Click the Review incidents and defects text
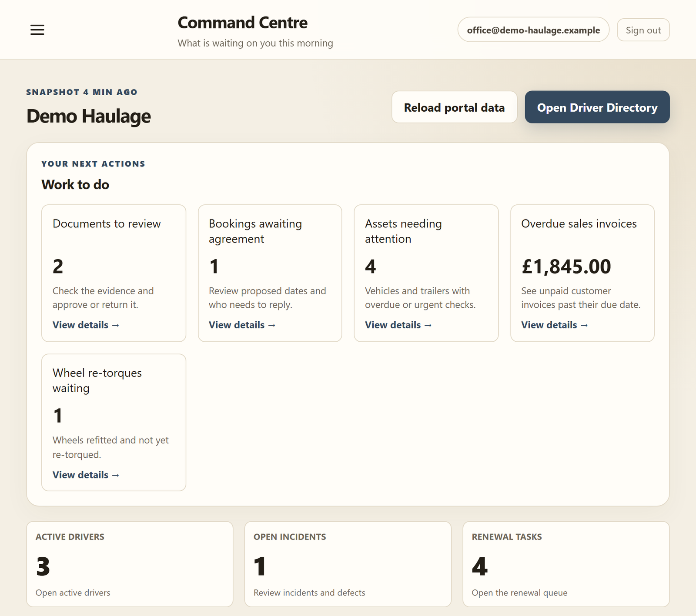Viewport: 696px width, 616px height. point(309,593)
